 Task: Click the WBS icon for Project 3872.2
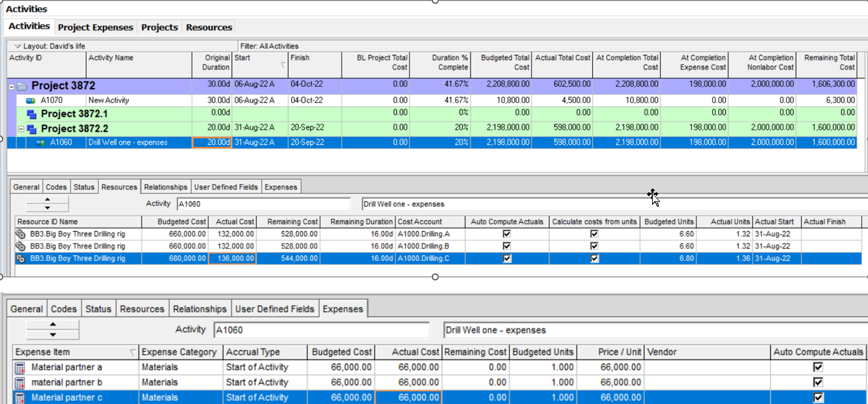coord(32,129)
